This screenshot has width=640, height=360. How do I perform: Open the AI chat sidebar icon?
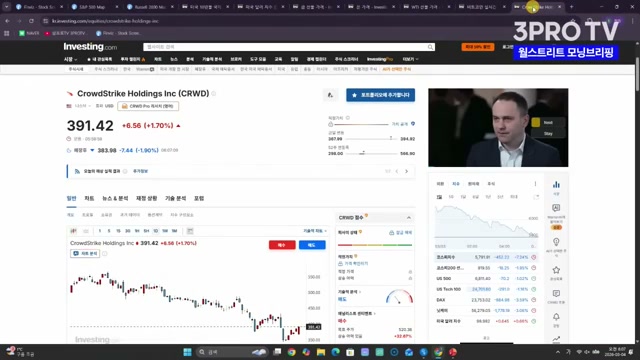[x=556, y=208]
